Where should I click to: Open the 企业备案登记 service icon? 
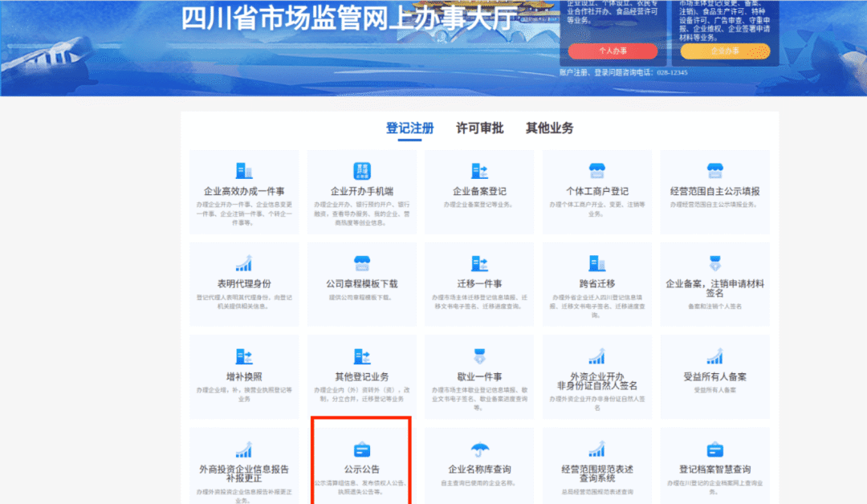point(479,170)
